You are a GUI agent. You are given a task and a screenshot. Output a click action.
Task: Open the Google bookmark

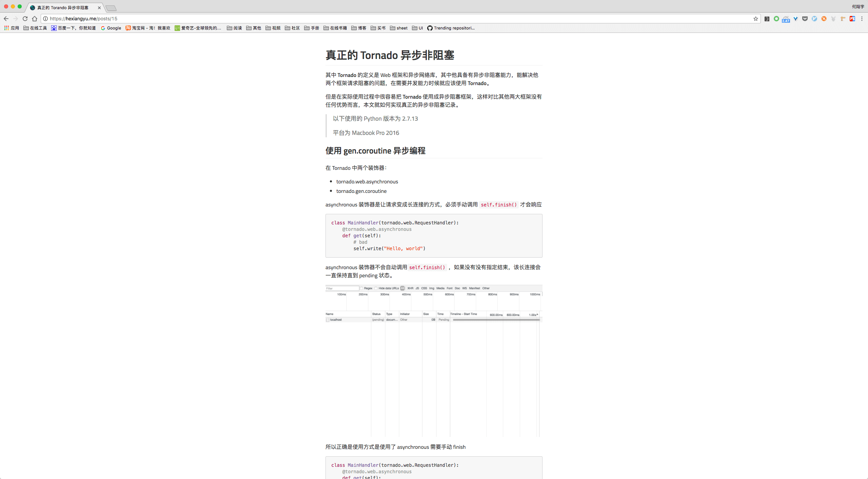point(111,28)
